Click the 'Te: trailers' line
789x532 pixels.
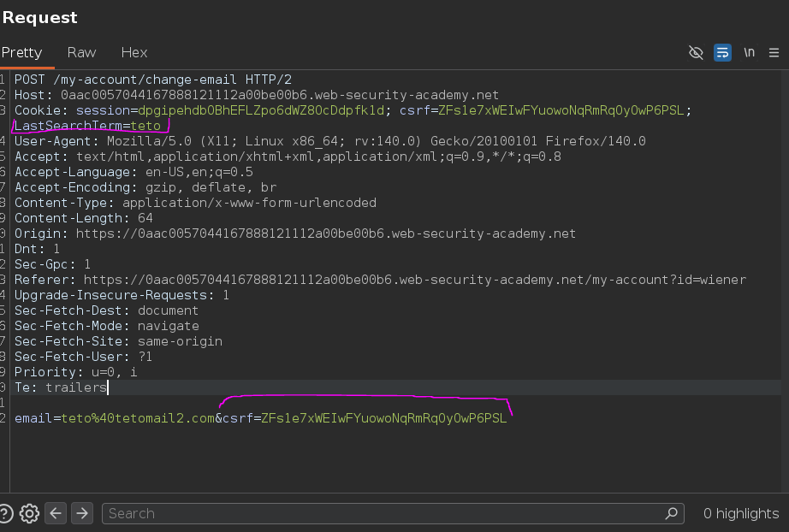pyautogui.click(x=61, y=387)
